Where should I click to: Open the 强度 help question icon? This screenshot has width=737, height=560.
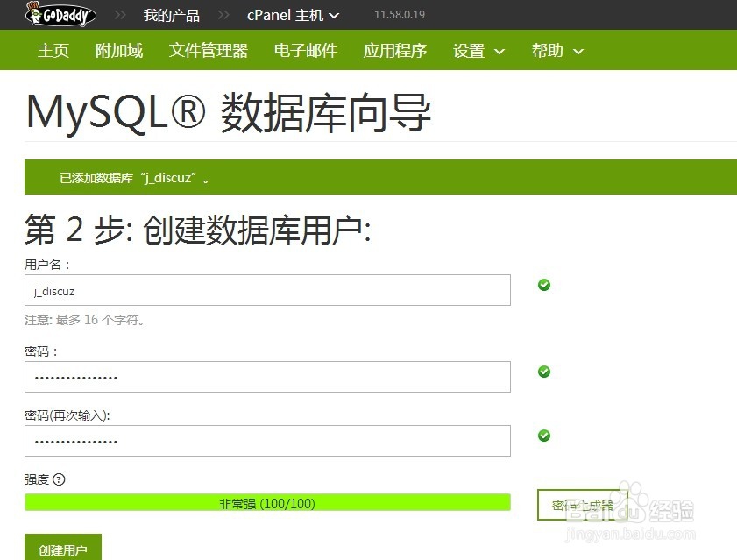[60, 479]
